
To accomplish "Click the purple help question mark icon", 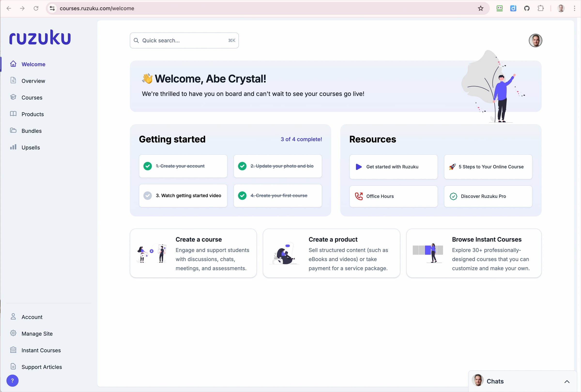I will point(12,381).
